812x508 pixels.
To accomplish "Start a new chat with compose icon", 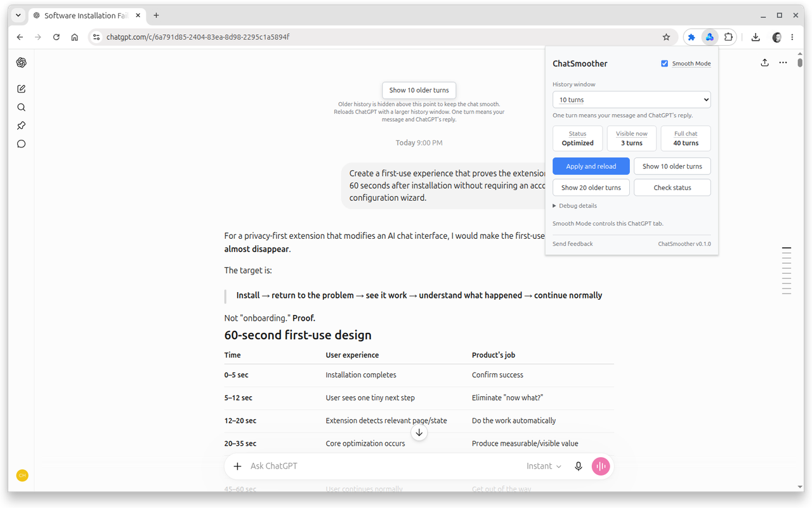I will [x=21, y=89].
